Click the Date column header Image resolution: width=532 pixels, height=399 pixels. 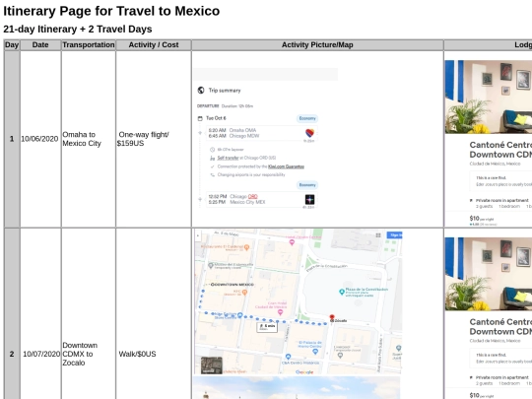(40, 45)
